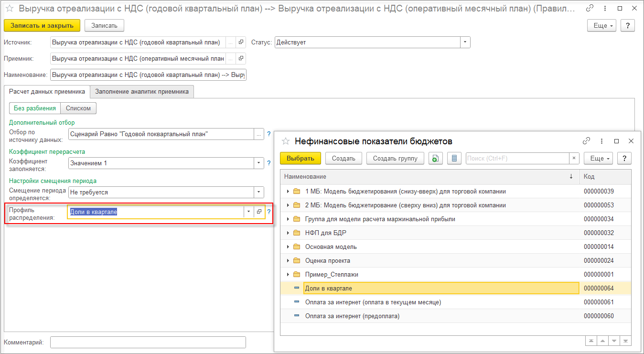Click into the Комментарий field
The width and height of the screenshot is (644, 354).
coord(148,343)
